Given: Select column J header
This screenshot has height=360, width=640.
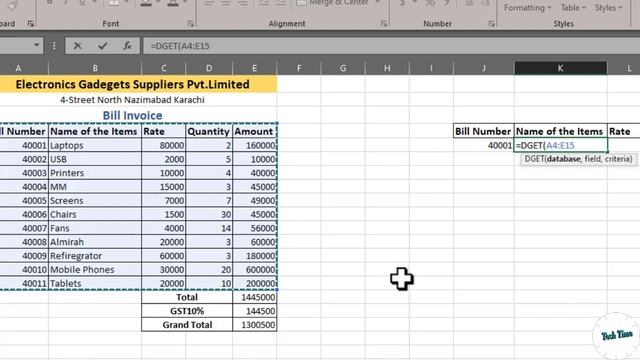Looking at the screenshot, I should pyautogui.click(x=484, y=68).
